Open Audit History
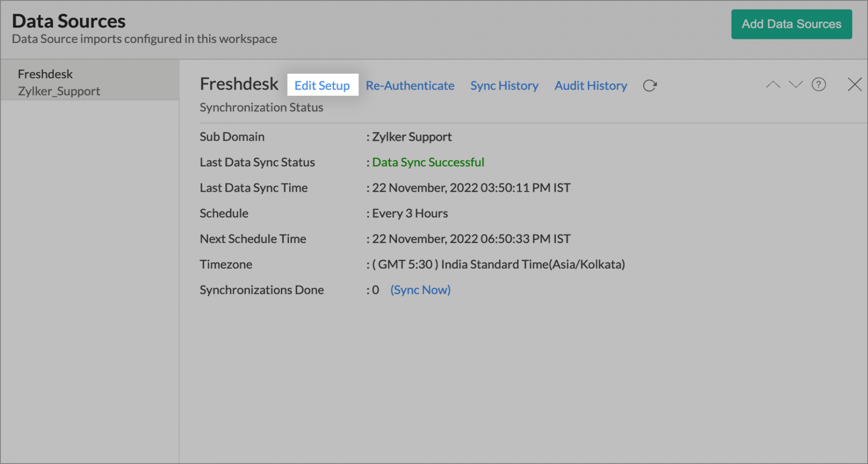 591,85
